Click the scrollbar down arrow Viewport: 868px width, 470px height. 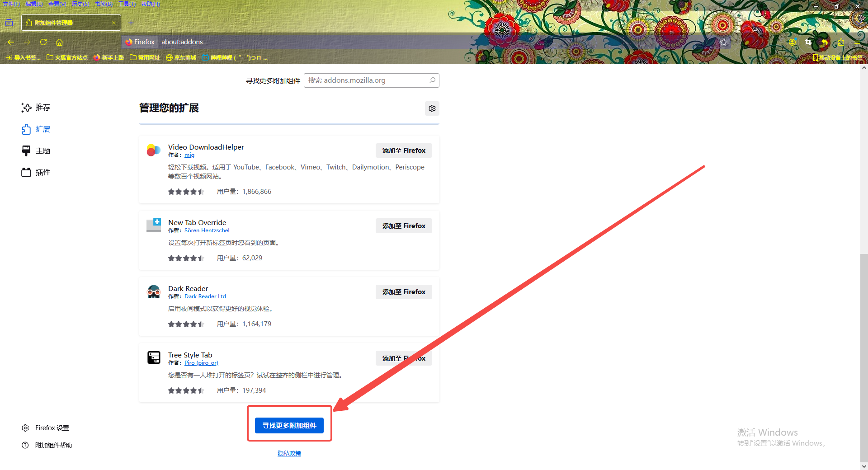tap(864, 466)
